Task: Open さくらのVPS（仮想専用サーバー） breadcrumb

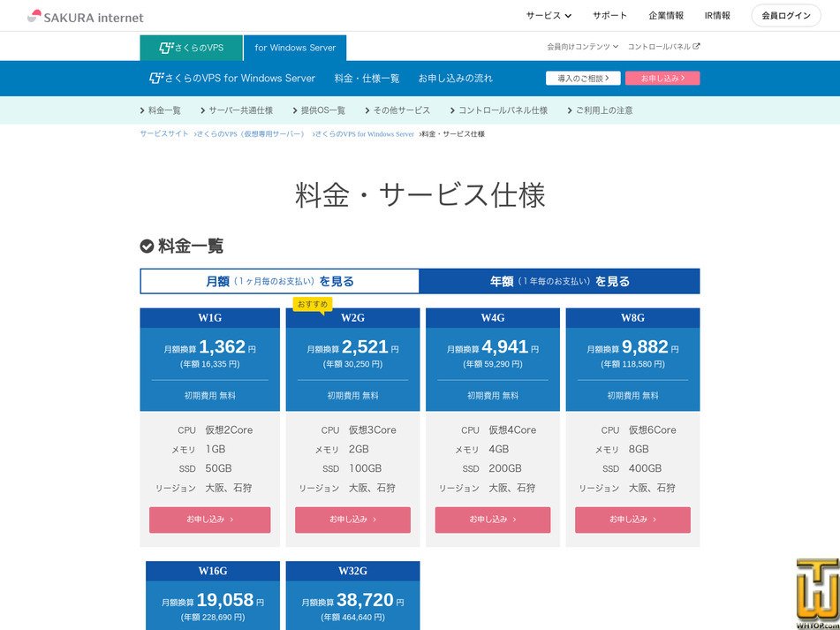Action: click(251, 134)
